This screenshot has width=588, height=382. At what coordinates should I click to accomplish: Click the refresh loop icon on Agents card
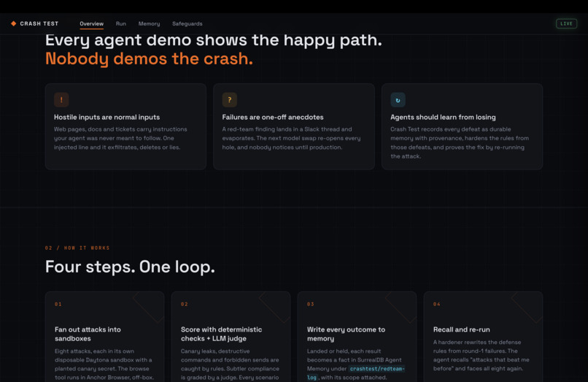(x=398, y=100)
